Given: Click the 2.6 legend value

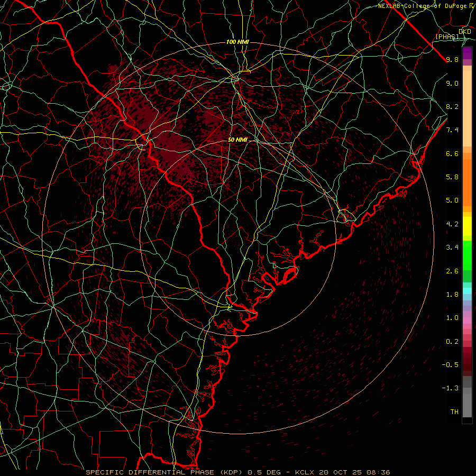Looking at the screenshot, I should coord(452,271).
